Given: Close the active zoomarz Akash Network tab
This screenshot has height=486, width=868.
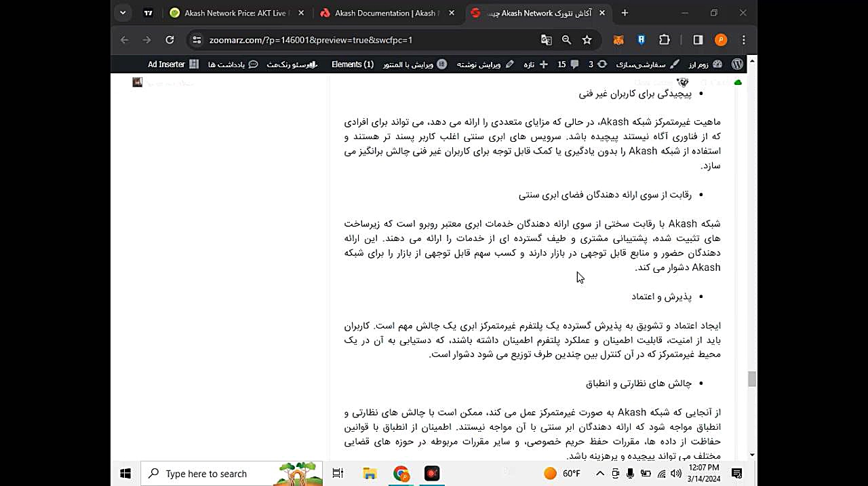Looking at the screenshot, I should pyautogui.click(x=601, y=13).
